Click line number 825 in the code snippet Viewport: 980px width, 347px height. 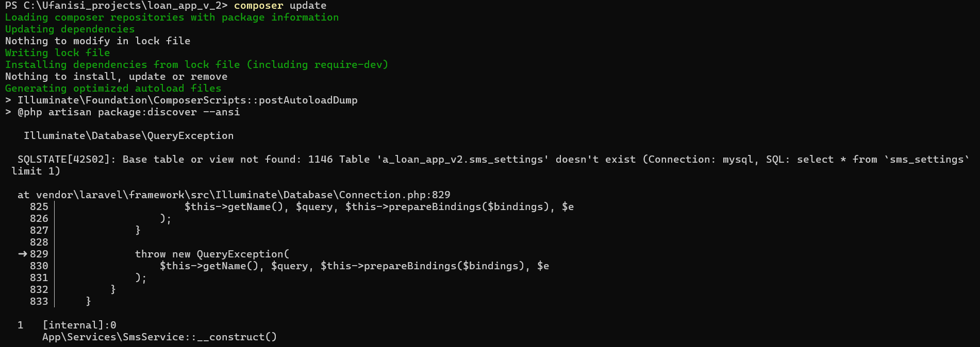[x=39, y=207]
